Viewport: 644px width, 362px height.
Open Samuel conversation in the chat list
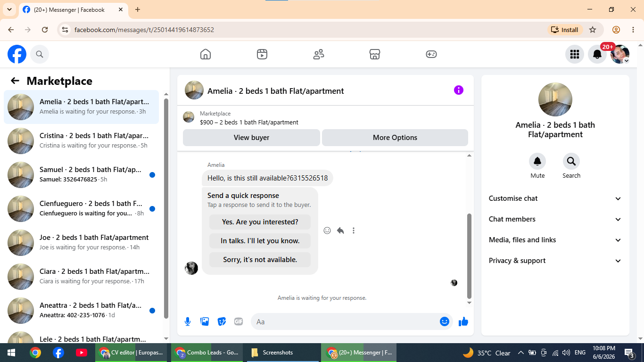(81, 175)
